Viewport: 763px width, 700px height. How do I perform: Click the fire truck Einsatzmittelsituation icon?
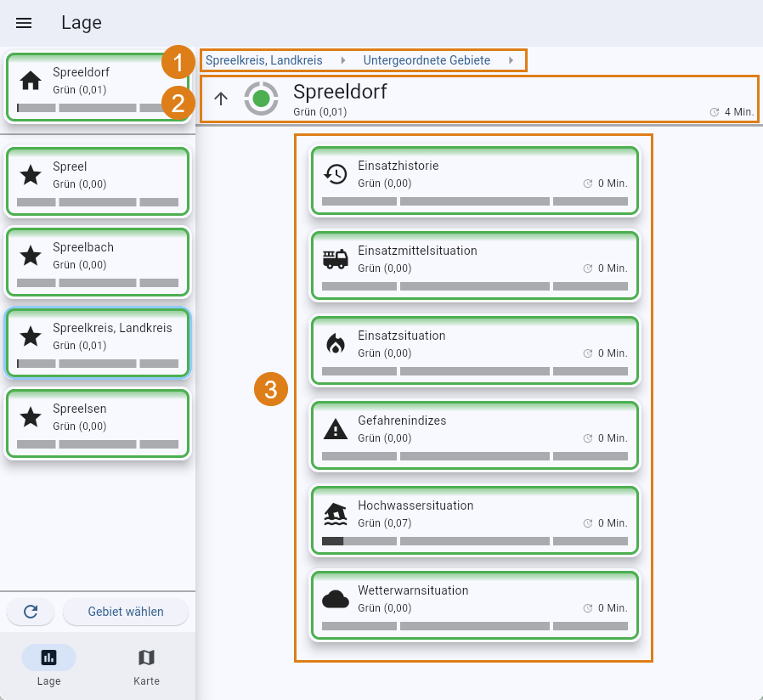(x=336, y=259)
